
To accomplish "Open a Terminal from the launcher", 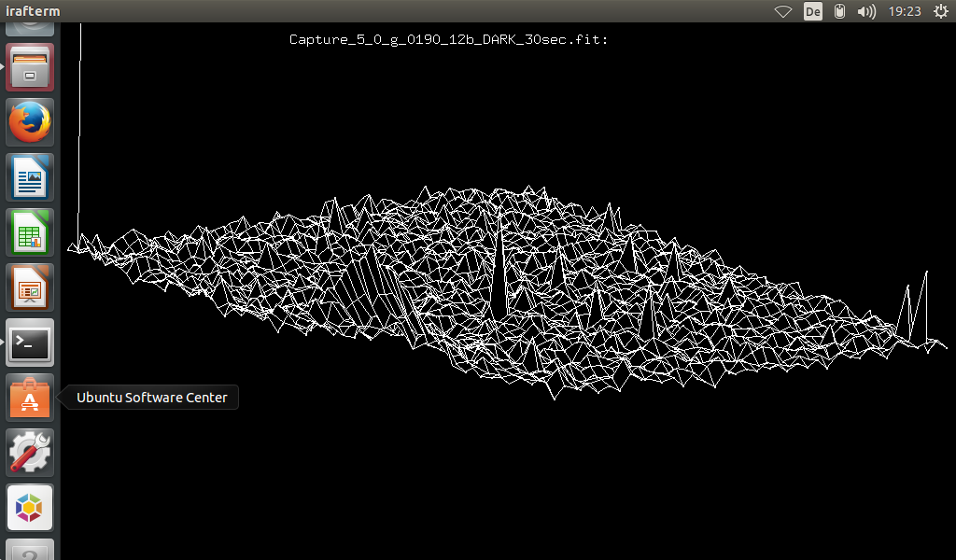I will pos(29,342).
